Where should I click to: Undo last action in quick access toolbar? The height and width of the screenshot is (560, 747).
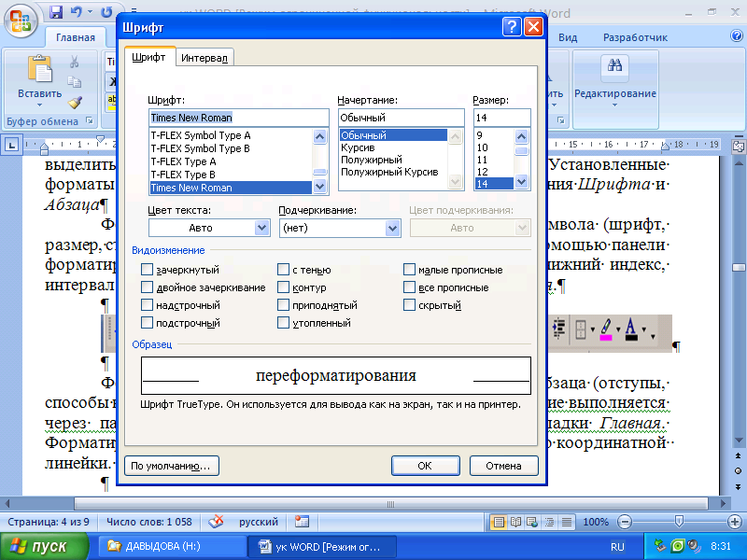[77, 12]
